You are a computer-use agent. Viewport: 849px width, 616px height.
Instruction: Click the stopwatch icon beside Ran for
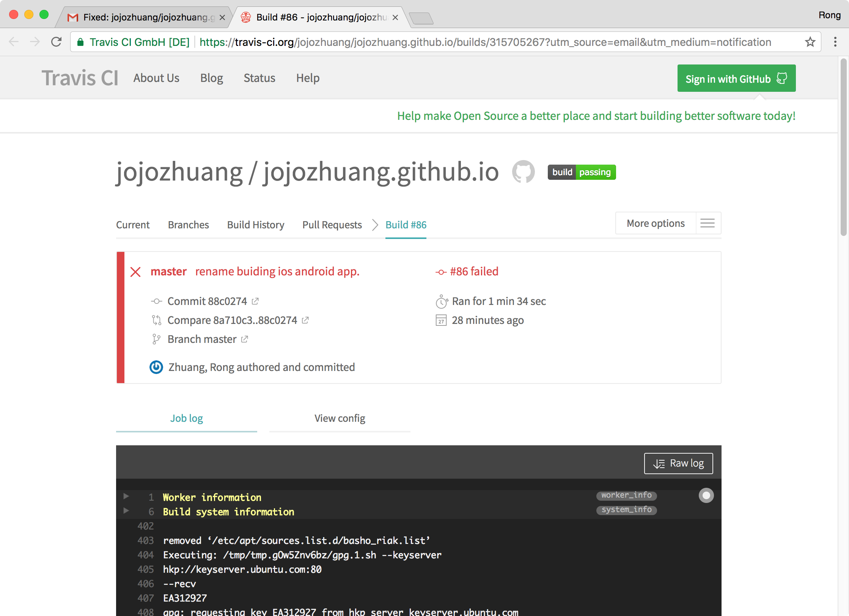[442, 302]
